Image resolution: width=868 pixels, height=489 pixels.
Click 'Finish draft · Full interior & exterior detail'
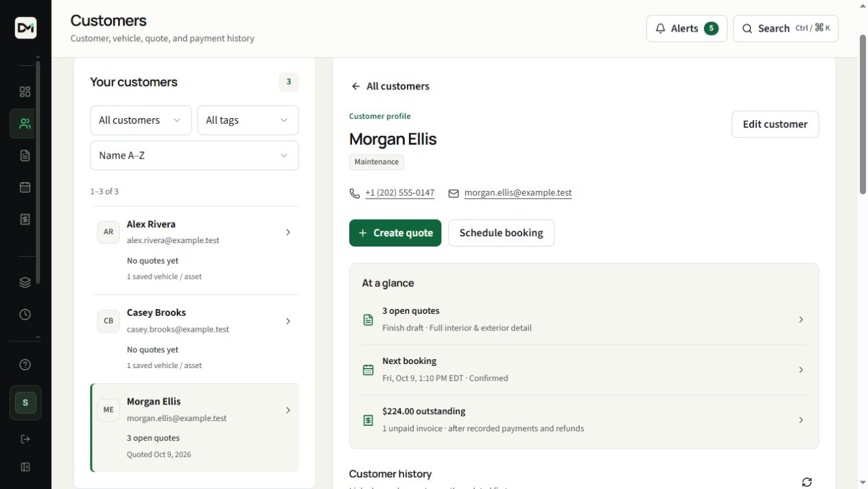pyautogui.click(x=457, y=328)
